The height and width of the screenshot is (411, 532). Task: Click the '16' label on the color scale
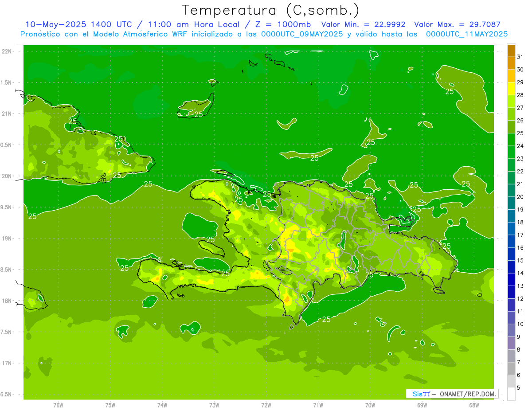click(x=520, y=248)
